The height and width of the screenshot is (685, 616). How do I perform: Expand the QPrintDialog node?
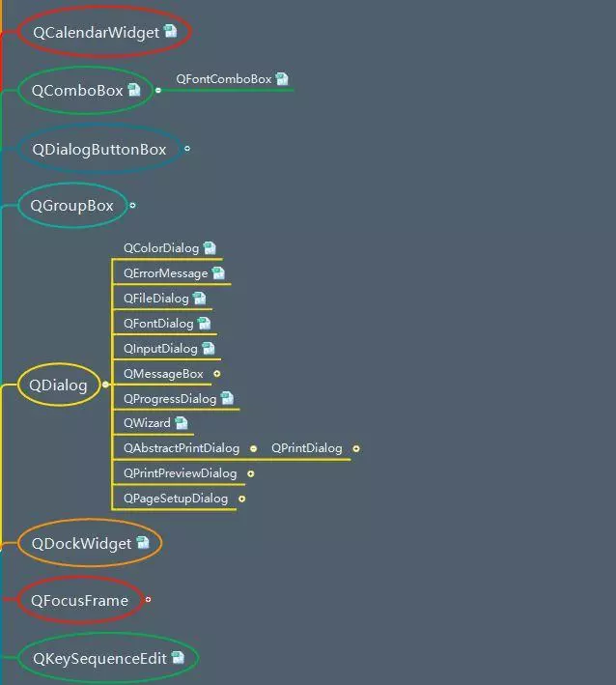pyautogui.click(x=356, y=448)
